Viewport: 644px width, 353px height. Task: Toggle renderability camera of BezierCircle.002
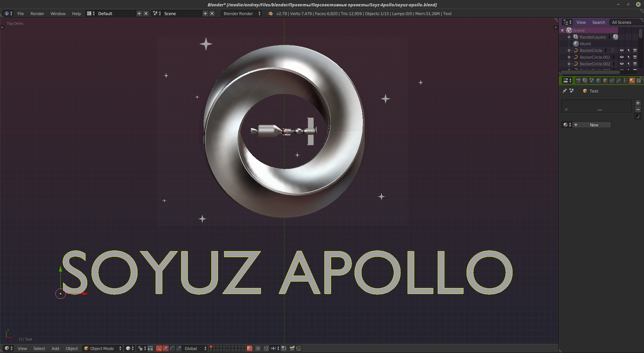coord(635,64)
